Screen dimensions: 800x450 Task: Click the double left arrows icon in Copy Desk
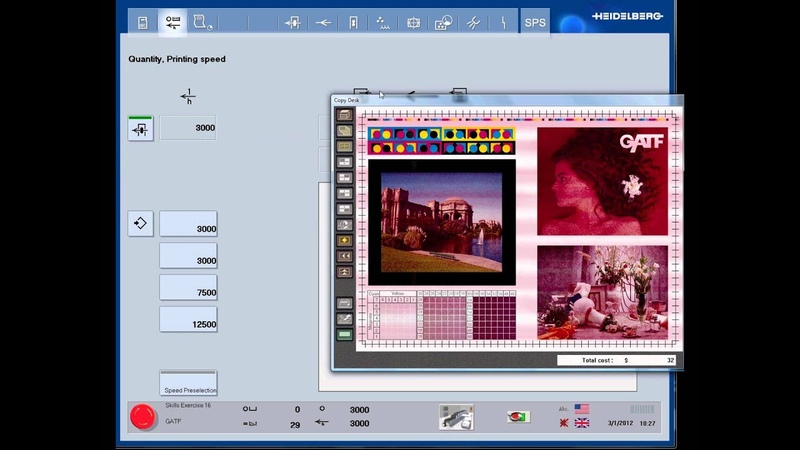(344, 256)
